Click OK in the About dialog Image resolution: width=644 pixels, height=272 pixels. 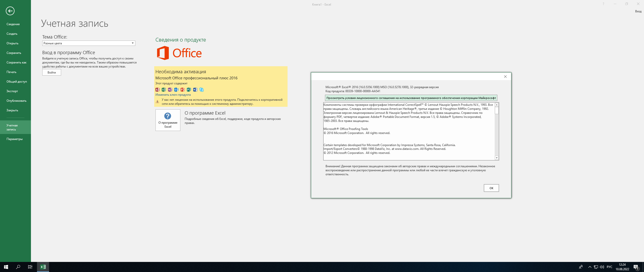[x=491, y=188]
